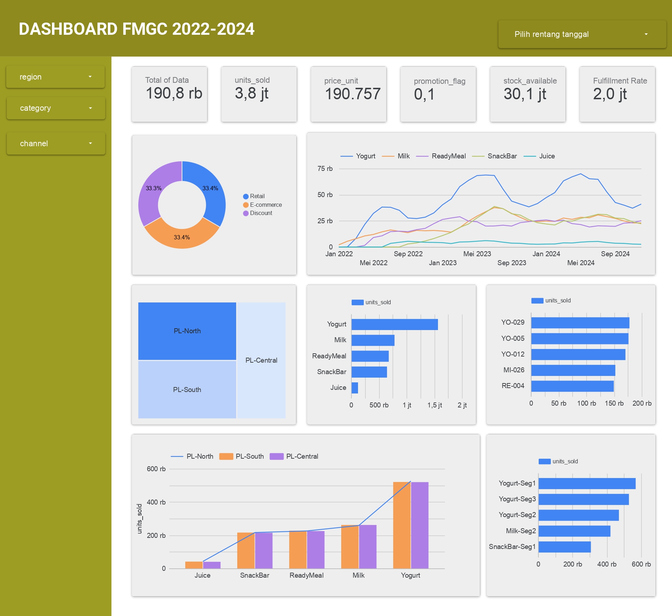Click the Juice legend marker
This screenshot has height=616, width=672.
tap(530, 156)
